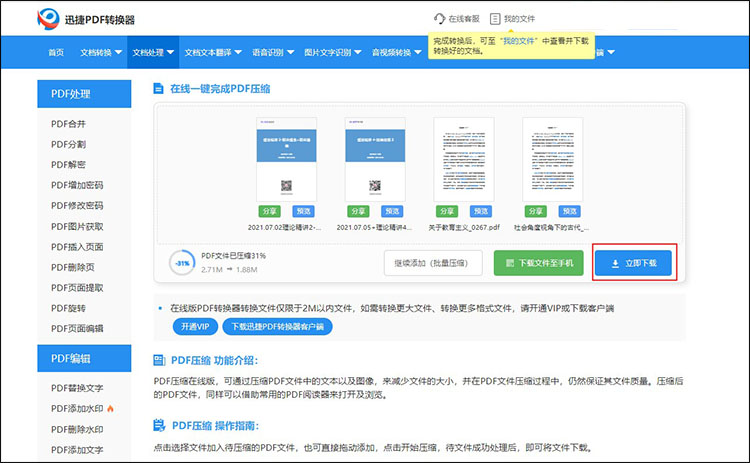Share the 社会角度视角下的古代 file

535,211
